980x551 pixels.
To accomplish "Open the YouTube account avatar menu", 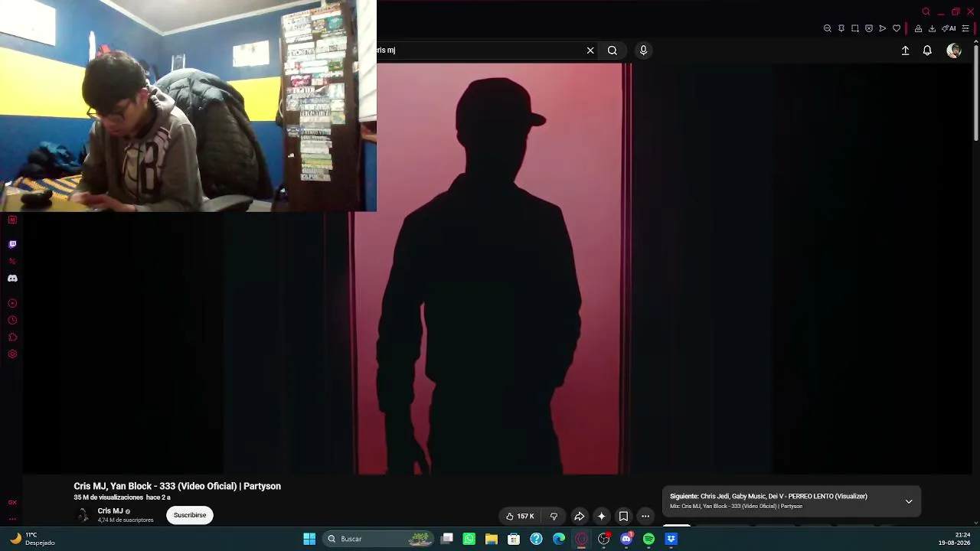I will [953, 51].
